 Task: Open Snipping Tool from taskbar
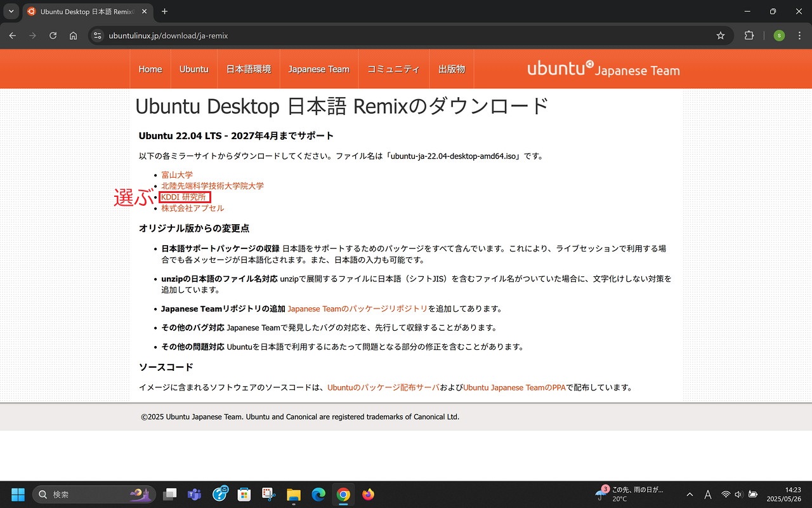tap(268, 494)
